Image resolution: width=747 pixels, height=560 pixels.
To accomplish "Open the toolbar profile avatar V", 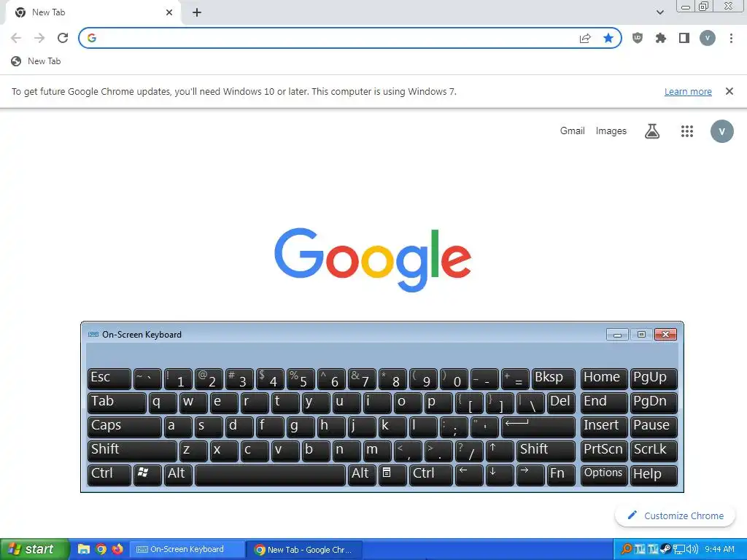I will 708,38.
